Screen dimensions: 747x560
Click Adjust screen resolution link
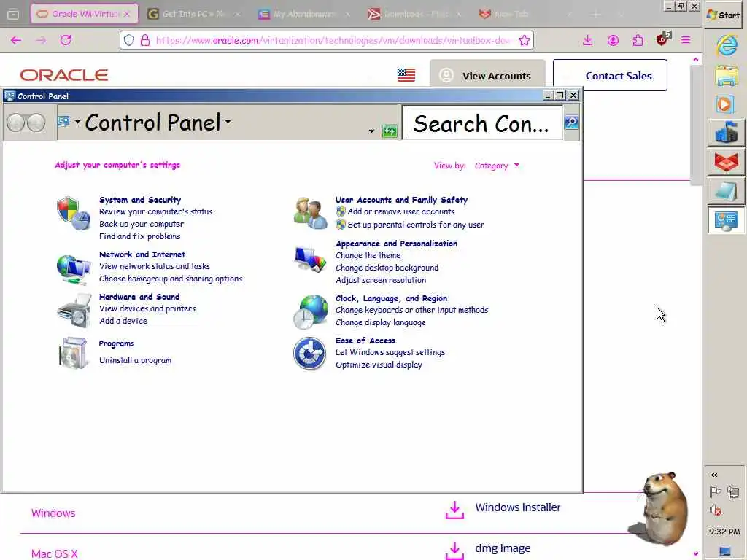point(381,280)
